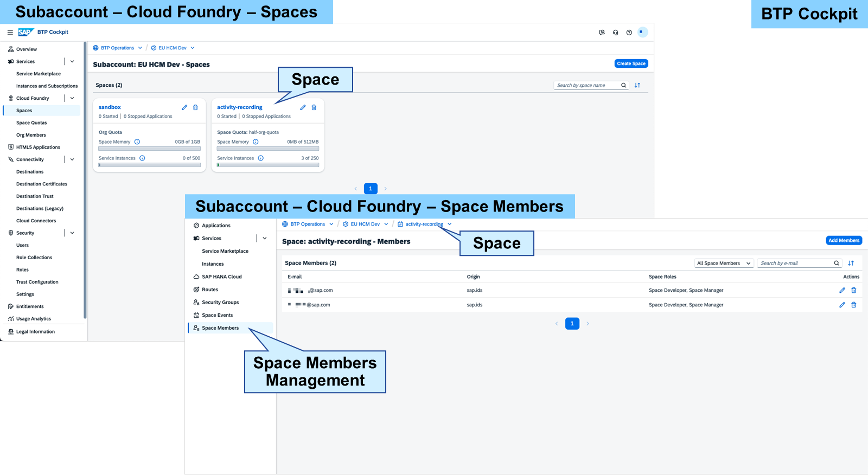Delete first space member with trash icon
The width and height of the screenshot is (868, 475).
[x=853, y=290]
